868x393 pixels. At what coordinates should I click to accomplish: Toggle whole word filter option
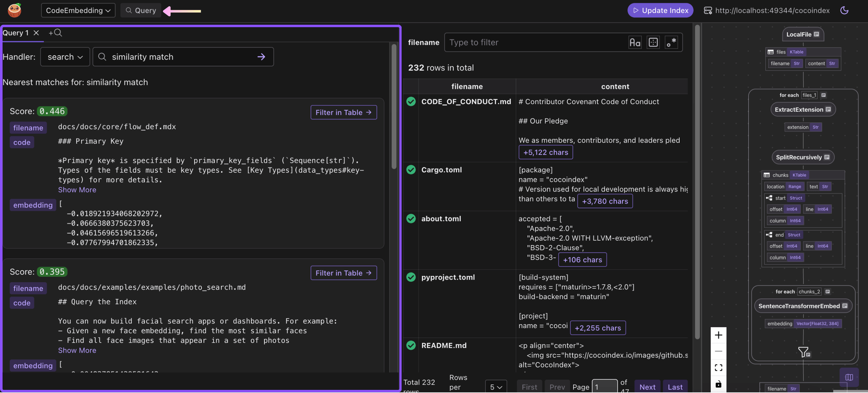point(653,43)
